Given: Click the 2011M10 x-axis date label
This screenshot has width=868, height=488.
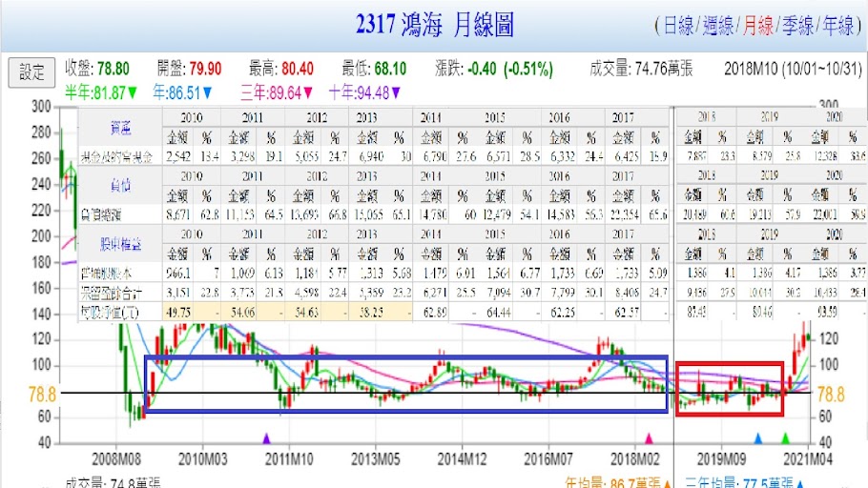Looking at the screenshot, I should coord(289,459).
